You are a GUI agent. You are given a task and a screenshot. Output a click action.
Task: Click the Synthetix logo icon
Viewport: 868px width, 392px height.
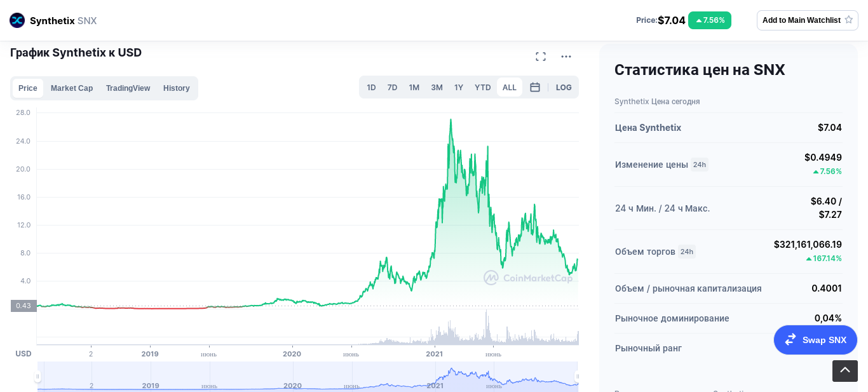click(x=17, y=20)
